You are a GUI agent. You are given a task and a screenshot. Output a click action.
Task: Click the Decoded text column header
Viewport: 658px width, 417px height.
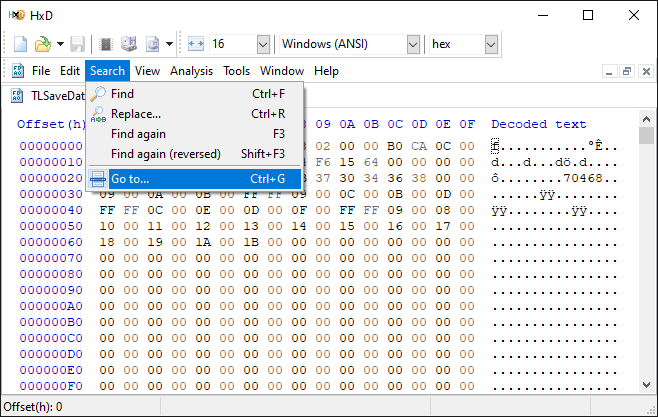(539, 124)
